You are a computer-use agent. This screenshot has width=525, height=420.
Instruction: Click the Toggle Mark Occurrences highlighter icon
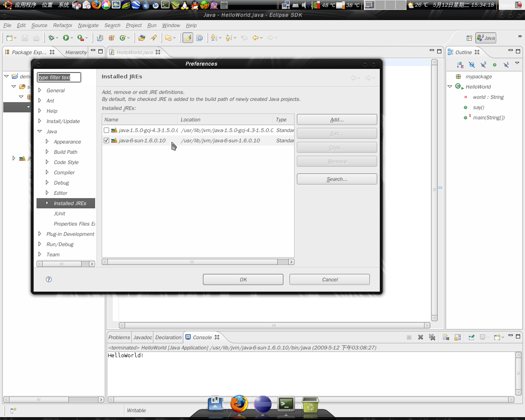click(187, 38)
